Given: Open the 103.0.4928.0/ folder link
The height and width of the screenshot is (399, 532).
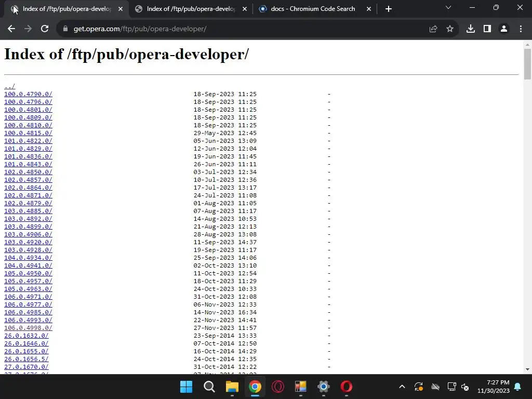Looking at the screenshot, I should (28, 250).
